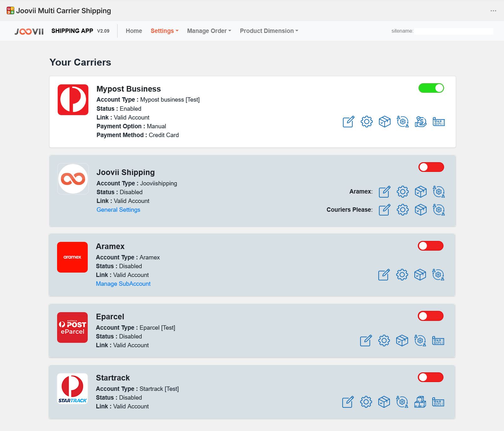This screenshot has height=431, width=504.
Task: Open the three-dots menu in the title bar
Action: 493,11
